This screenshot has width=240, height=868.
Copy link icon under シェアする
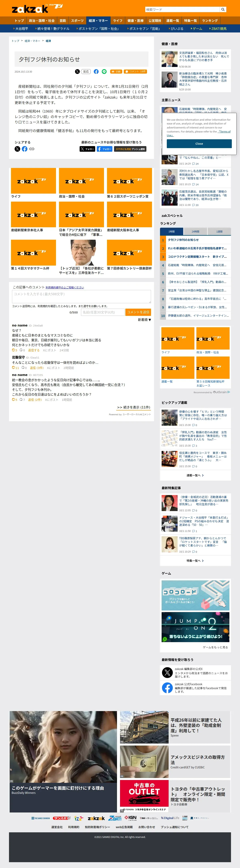tap(32, 149)
